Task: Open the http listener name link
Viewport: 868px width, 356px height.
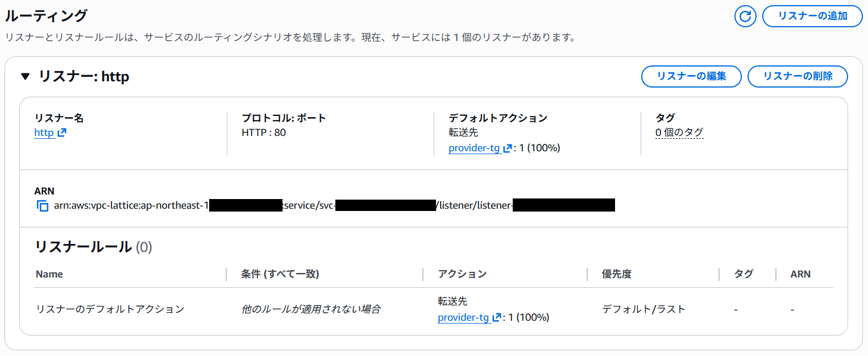Action: coord(44,133)
